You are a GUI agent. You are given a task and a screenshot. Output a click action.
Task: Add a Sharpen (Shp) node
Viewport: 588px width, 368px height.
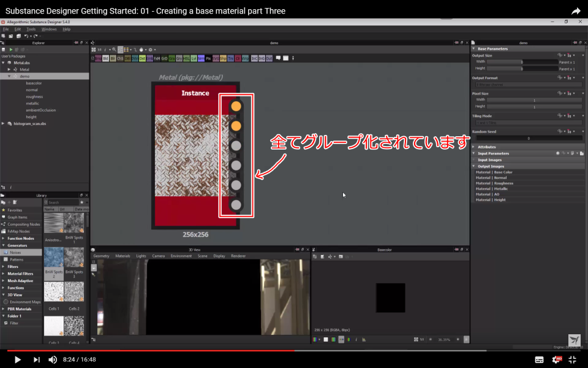pos(223,59)
